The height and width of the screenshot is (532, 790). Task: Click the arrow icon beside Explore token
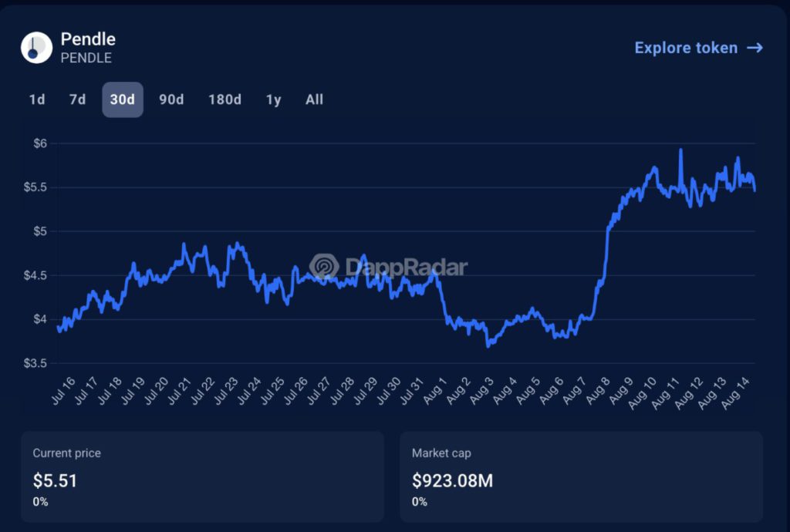pos(755,48)
